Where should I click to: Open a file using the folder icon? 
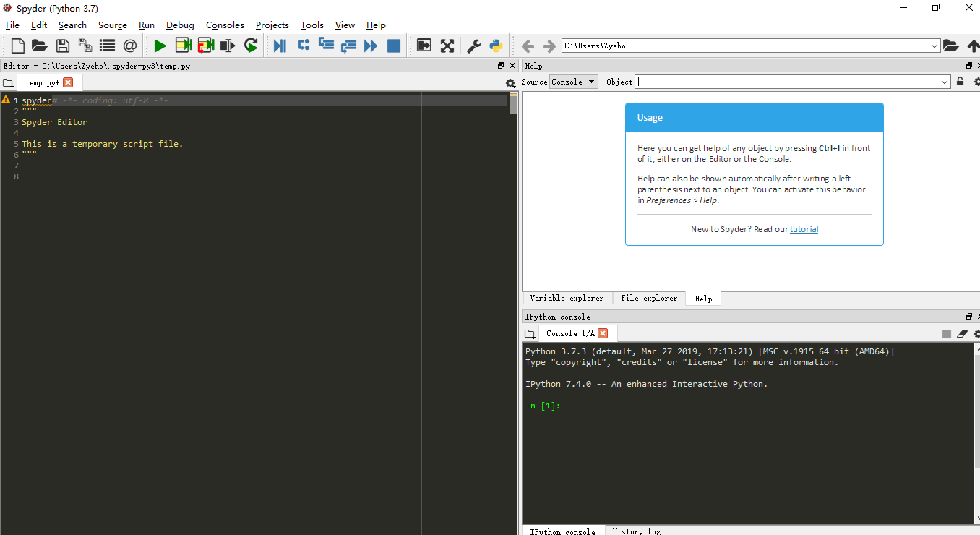40,46
